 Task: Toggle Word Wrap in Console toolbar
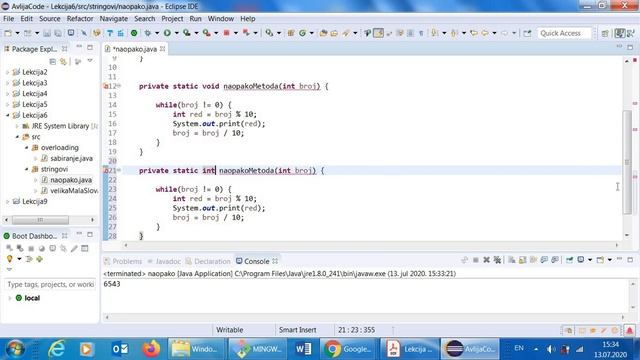[x=533, y=260]
